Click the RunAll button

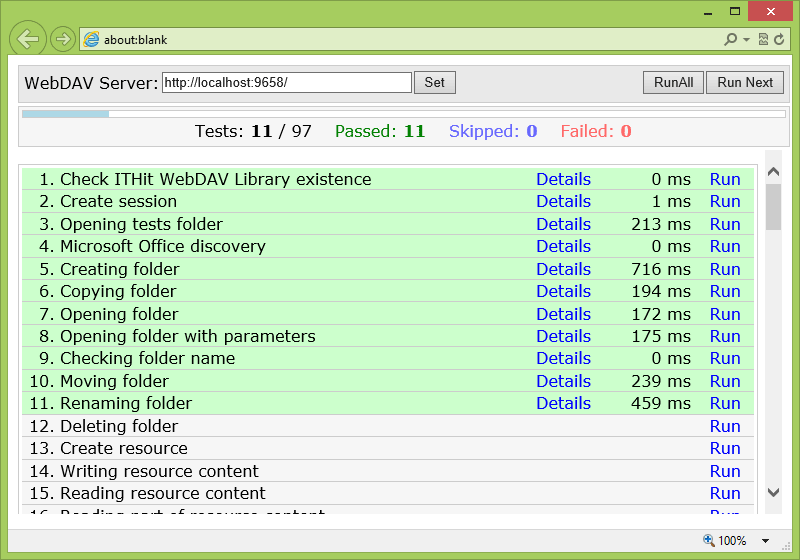click(673, 83)
